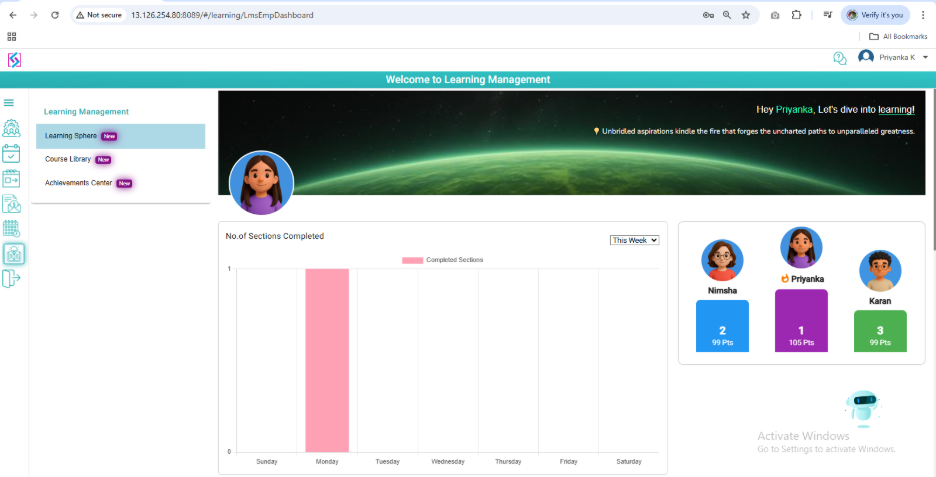Click the pink Monday bar in chart
The height and width of the screenshot is (477, 936).
(x=327, y=361)
